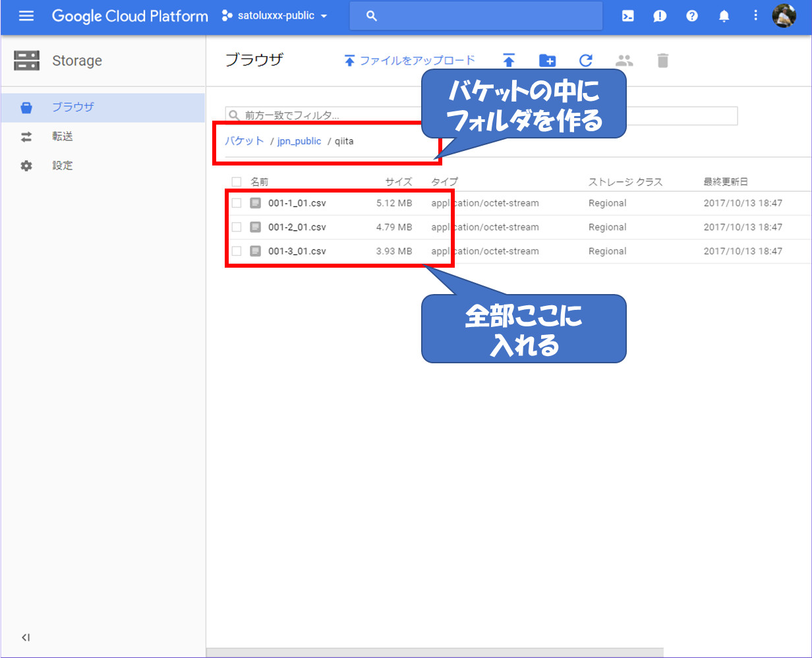Refresh the bucket file list

click(x=585, y=61)
